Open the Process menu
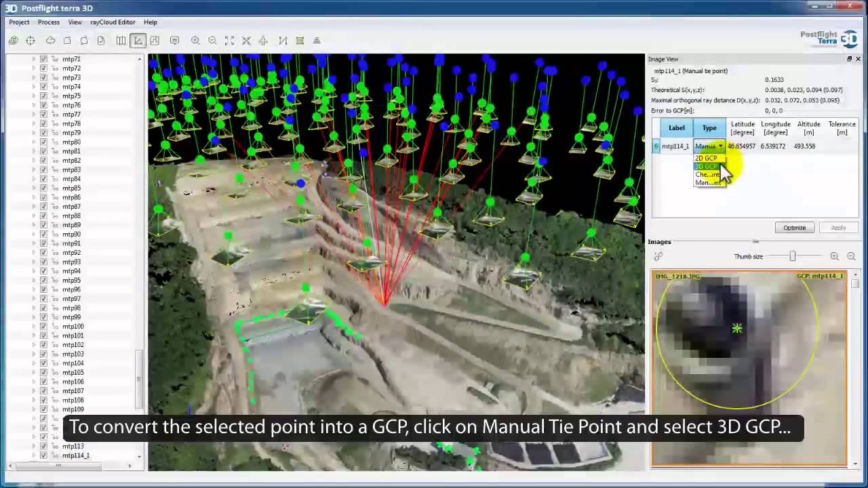Image resolution: width=868 pixels, height=488 pixels. pos(49,22)
